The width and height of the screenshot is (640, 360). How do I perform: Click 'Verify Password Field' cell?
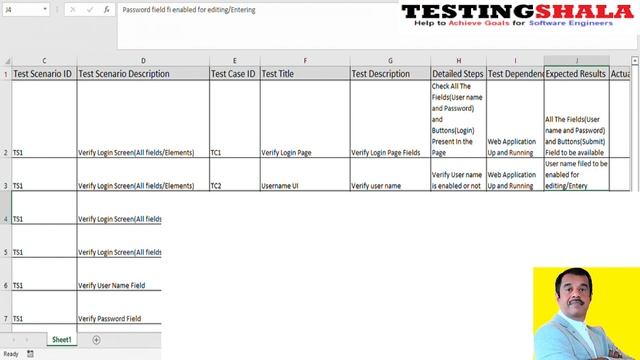(119, 307)
